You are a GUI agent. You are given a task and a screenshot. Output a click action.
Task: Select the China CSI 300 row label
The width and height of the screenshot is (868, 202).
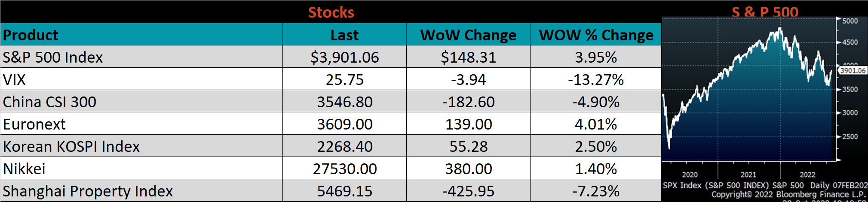coord(49,102)
